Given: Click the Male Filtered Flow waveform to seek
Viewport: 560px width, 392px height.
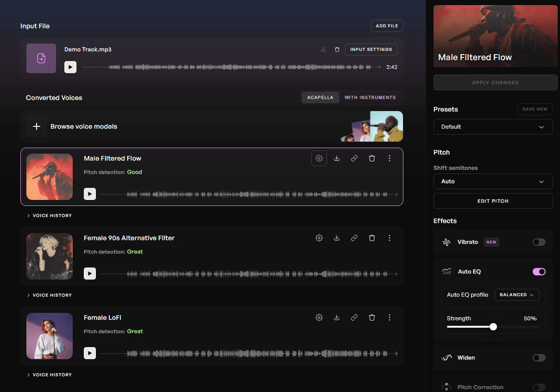Looking at the screenshot, I should pos(248,194).
